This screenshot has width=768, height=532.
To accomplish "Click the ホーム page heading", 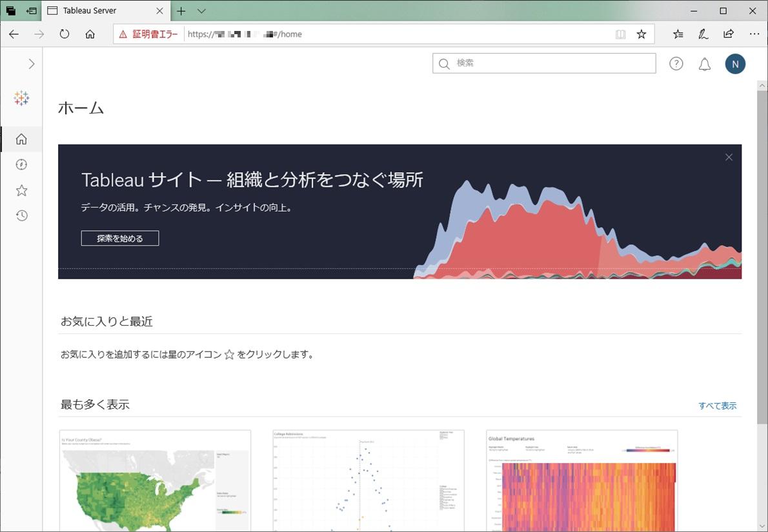I will (x=81, y=108).
